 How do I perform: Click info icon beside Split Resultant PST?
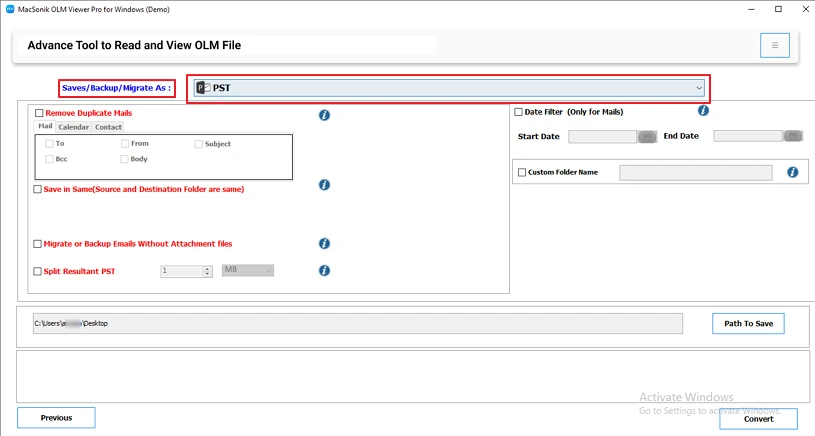point(324,270)
